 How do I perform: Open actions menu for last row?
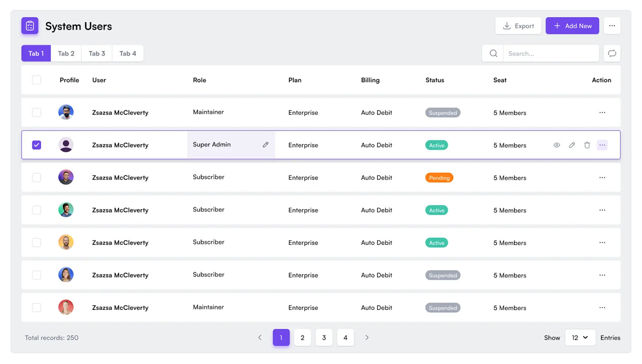point(602,307)
